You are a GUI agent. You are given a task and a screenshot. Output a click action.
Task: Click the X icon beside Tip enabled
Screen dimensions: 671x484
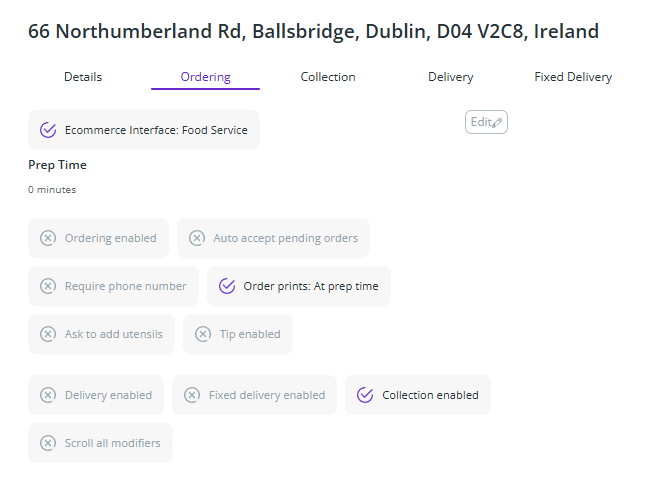(203, 334)
